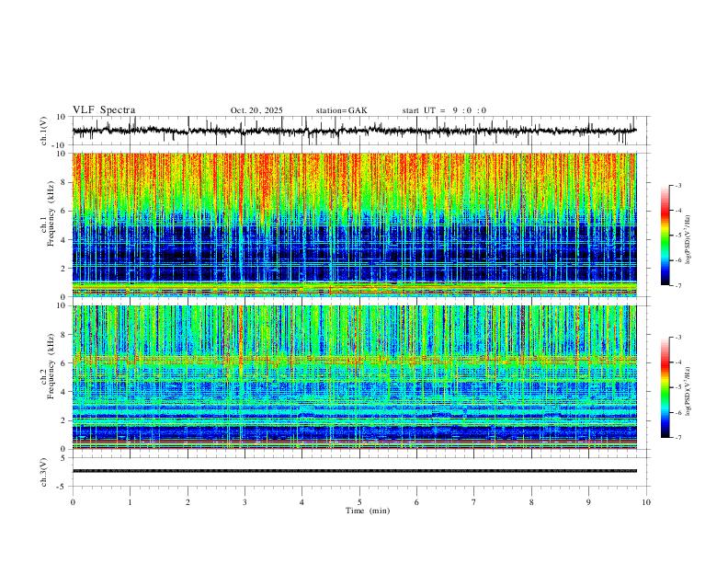Viewport: 728px width, 563px height.
Task: Click the '7' tick on time axis
Action: point(474,502)
